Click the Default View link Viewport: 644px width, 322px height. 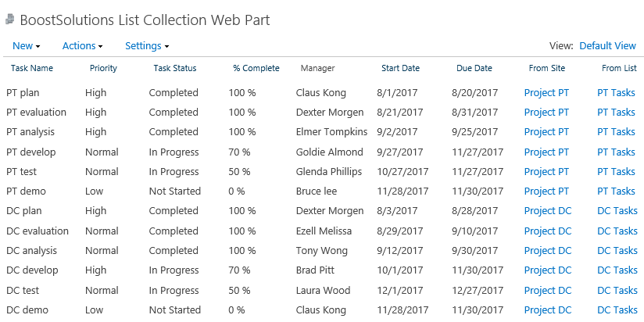click(x=607, y=46)
